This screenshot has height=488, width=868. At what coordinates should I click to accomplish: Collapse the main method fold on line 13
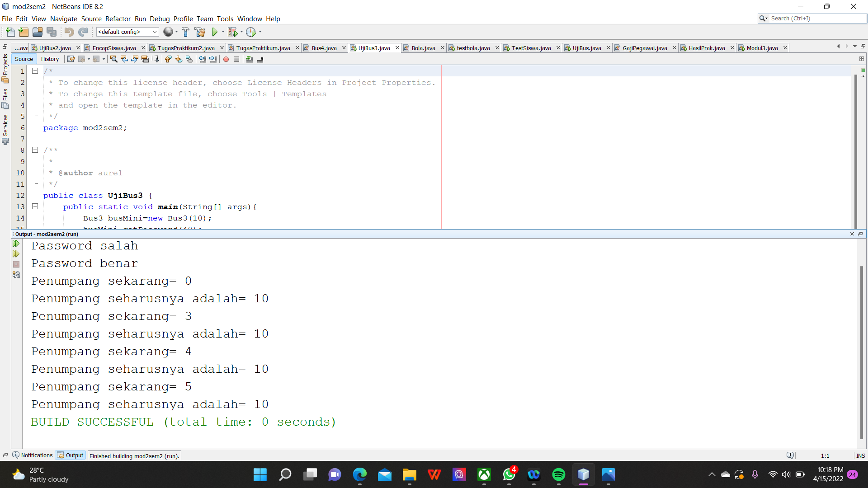pos(35,206)
